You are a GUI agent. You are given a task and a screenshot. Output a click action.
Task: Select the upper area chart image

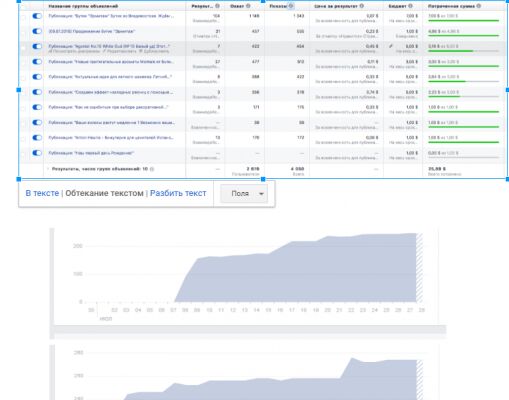pos(248,283)
